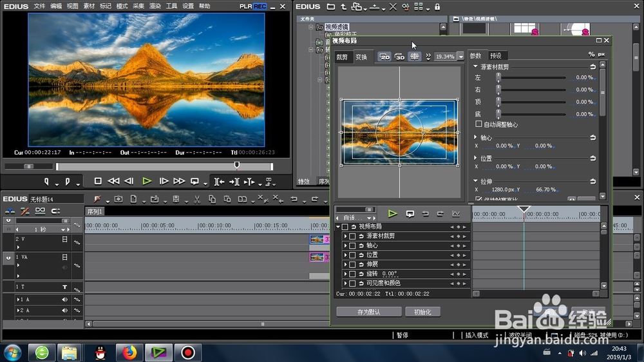Enable the 源素材裁剪 keyframe checkbox

coord(352,236)
